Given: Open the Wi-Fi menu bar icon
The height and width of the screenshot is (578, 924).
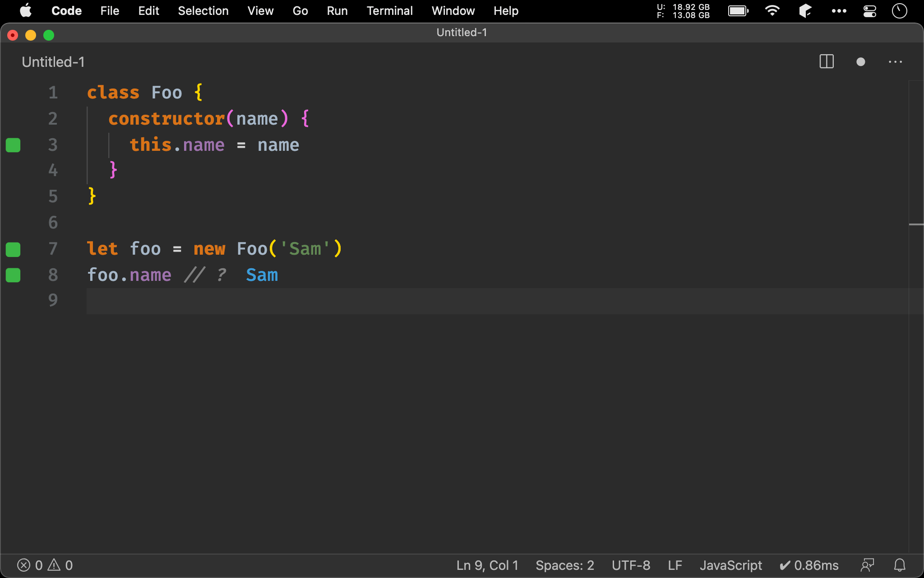Looking at the screenshot, I should point(772,11).
